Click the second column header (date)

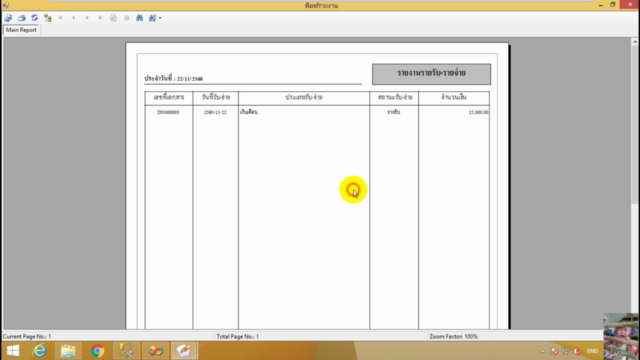(x=216, y=98)
